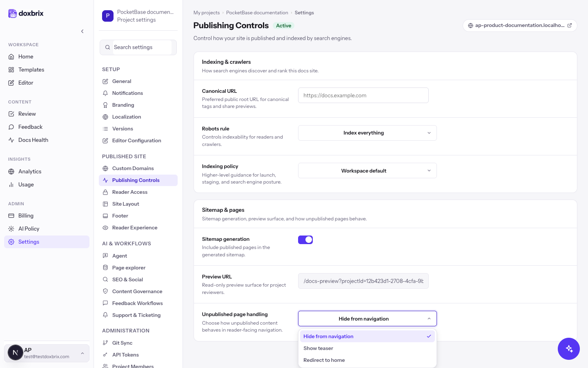Open the sparkle AI assistant floating button

(569, 349)
